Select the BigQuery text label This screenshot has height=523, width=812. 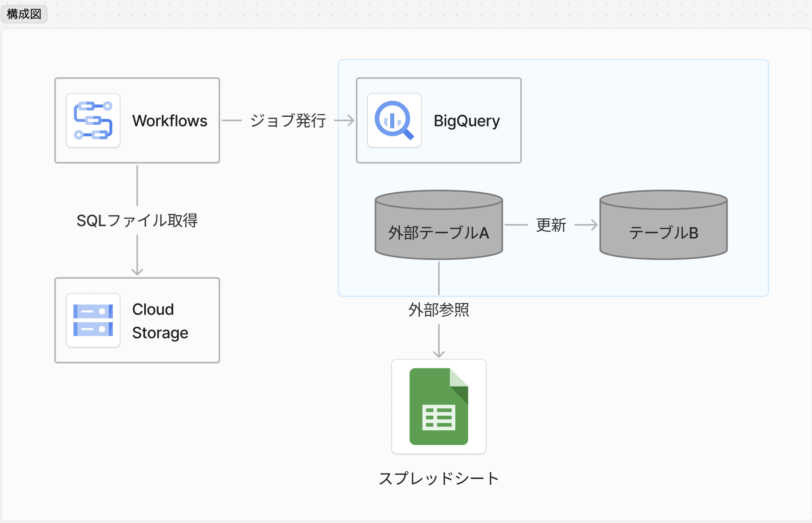tap(466, 121)
